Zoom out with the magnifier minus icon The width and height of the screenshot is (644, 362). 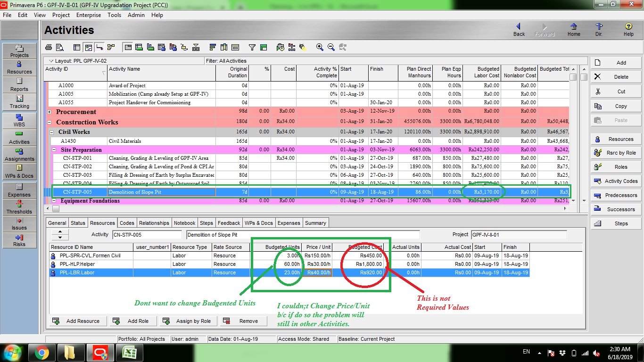[331, 47]
